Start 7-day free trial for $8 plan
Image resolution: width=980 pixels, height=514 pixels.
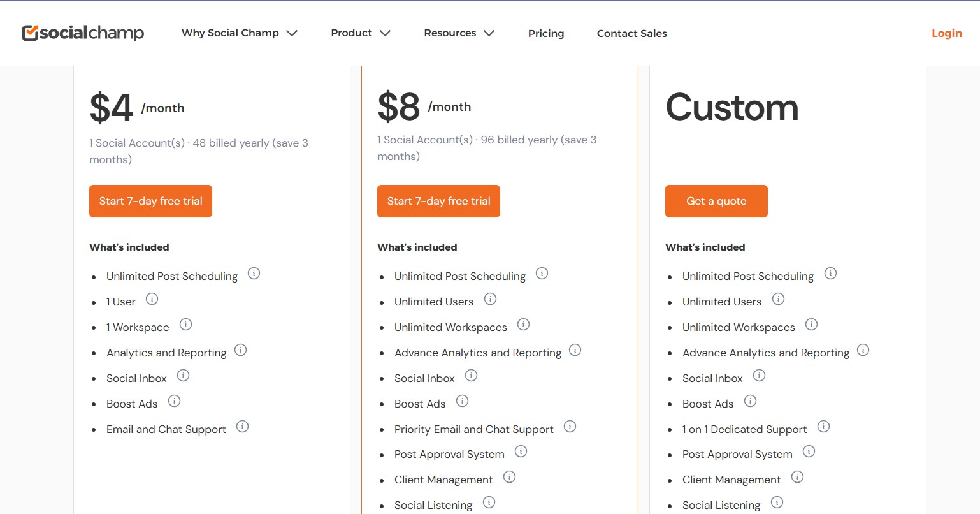coord(438,201)
